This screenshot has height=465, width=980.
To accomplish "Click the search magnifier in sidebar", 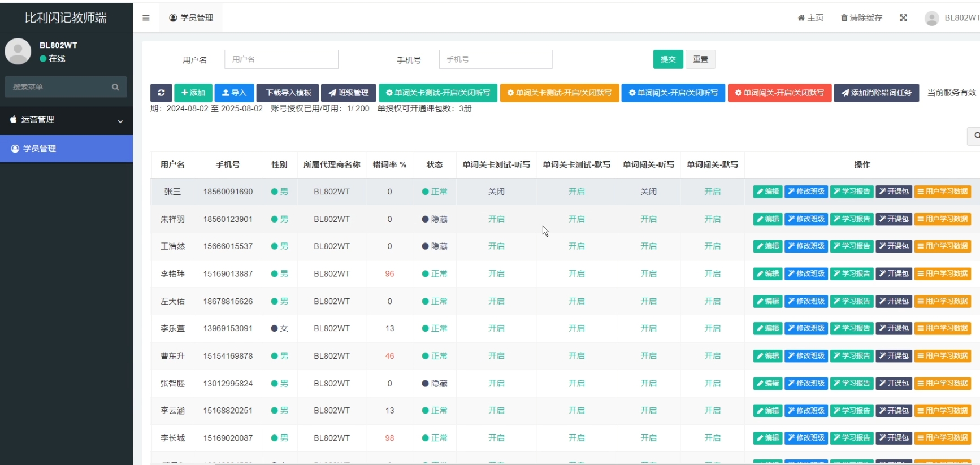I will point(115,87).
